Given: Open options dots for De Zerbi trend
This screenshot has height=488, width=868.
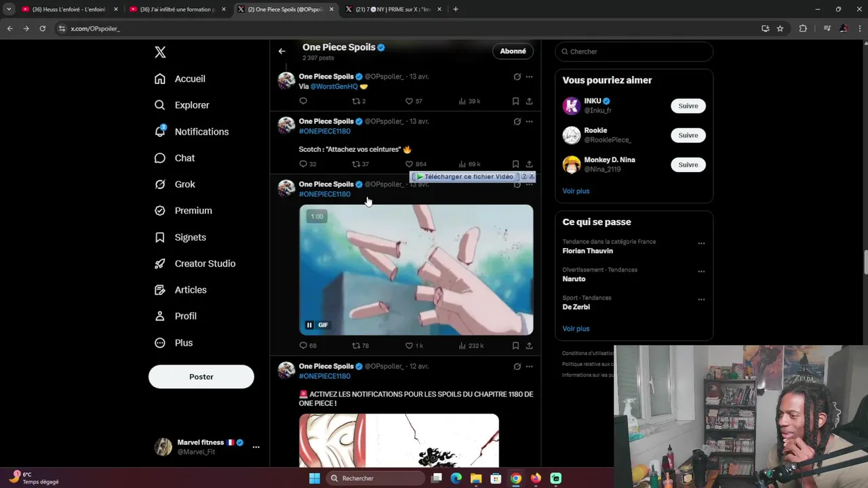Looking at the screenshot, I should pyautogui.click(x=701, y=300).
